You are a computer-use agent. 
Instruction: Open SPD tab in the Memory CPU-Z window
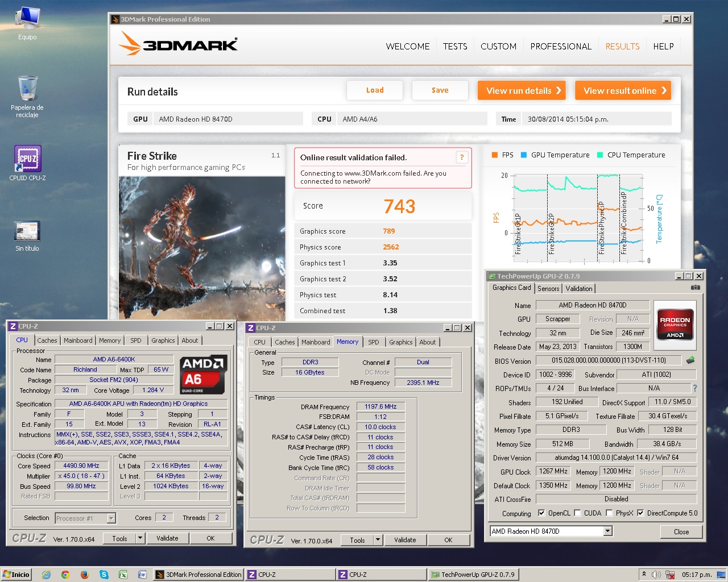coord(373,342)
